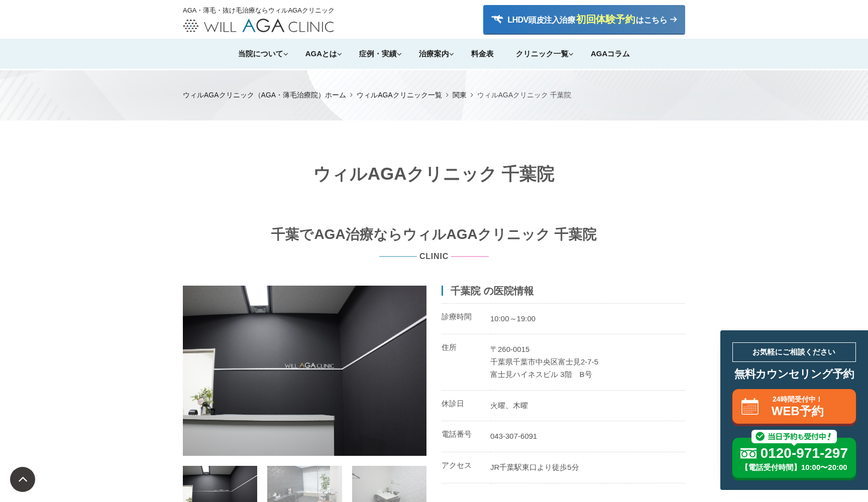Open the 関東 breadcrumb link
This screenshot has height=502, width=868.
[459, 95]
